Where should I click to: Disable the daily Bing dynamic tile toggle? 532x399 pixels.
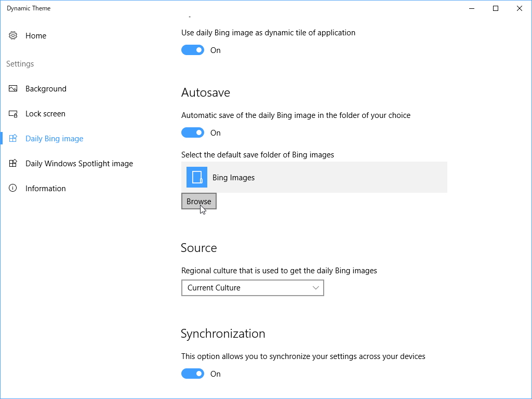193,50
